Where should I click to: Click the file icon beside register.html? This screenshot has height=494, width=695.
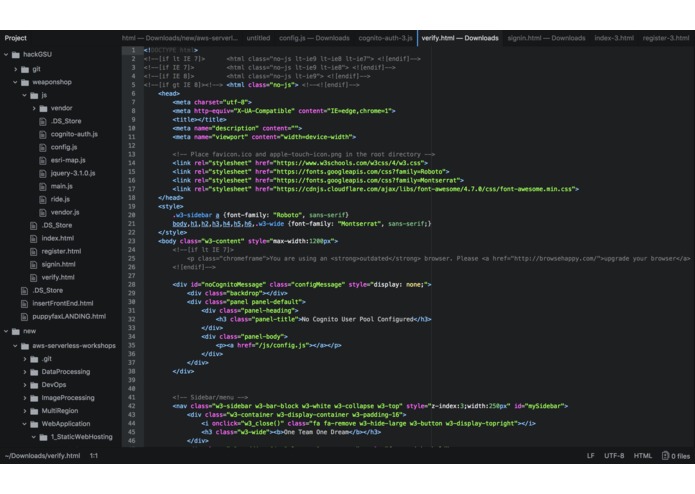tap(33, 251)
